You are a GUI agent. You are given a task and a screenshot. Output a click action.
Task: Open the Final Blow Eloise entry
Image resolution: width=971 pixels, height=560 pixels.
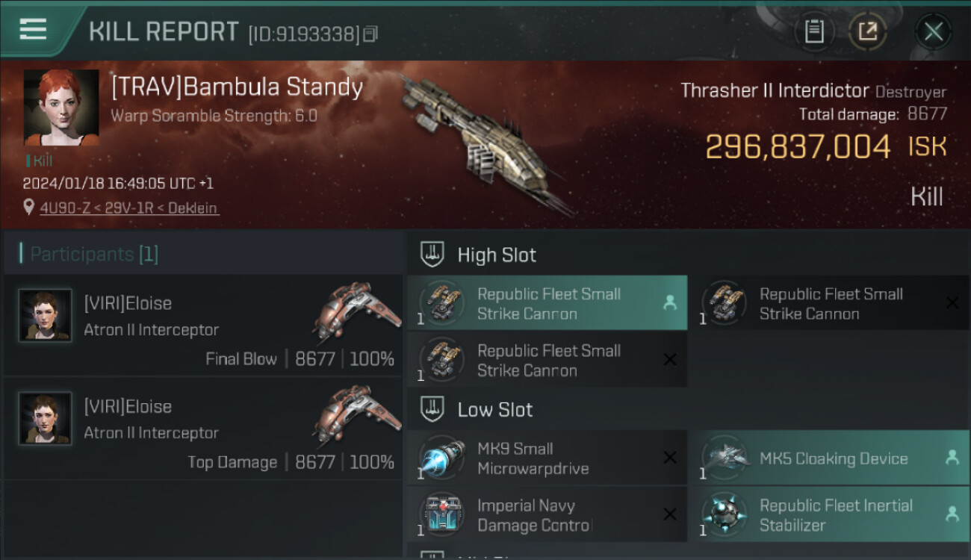[203, 325]
